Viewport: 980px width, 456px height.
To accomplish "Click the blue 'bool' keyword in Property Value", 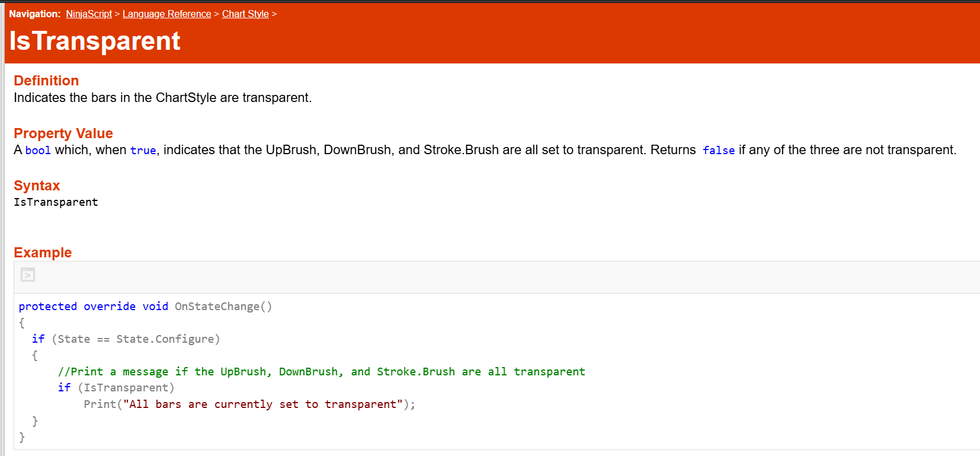I will click(x=38, y=151).
